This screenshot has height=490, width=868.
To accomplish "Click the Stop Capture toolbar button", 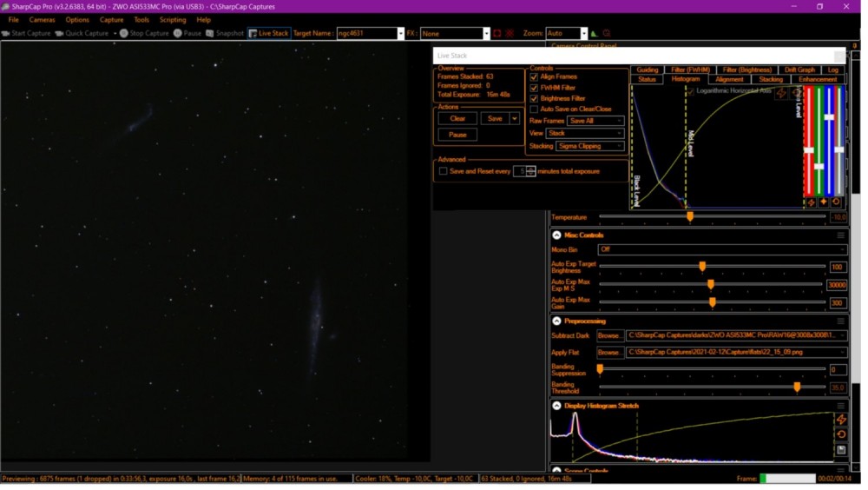I will tap(144, 33).
